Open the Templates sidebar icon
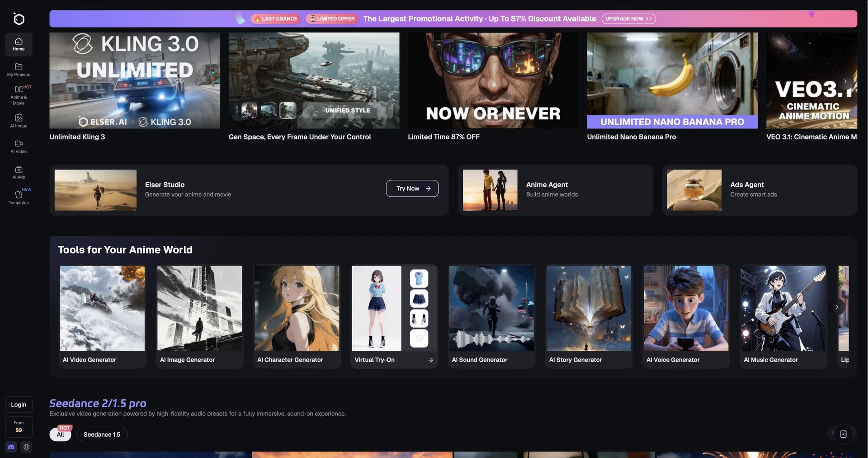Screen dimensions: 868x458 (19, 198)
